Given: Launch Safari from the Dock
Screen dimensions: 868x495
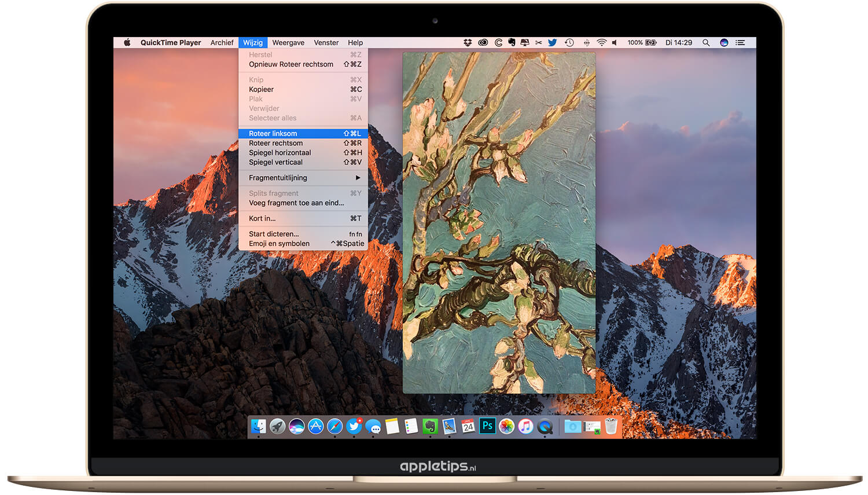Looking at the screenshot, I should point(335,427).
